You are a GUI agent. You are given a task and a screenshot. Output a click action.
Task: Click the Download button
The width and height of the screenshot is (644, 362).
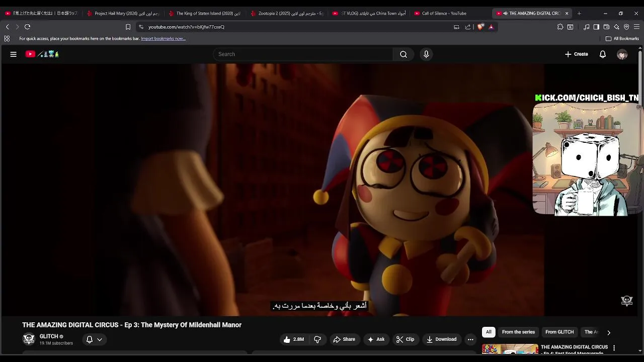pyautogui.click(x=441, y=339)
